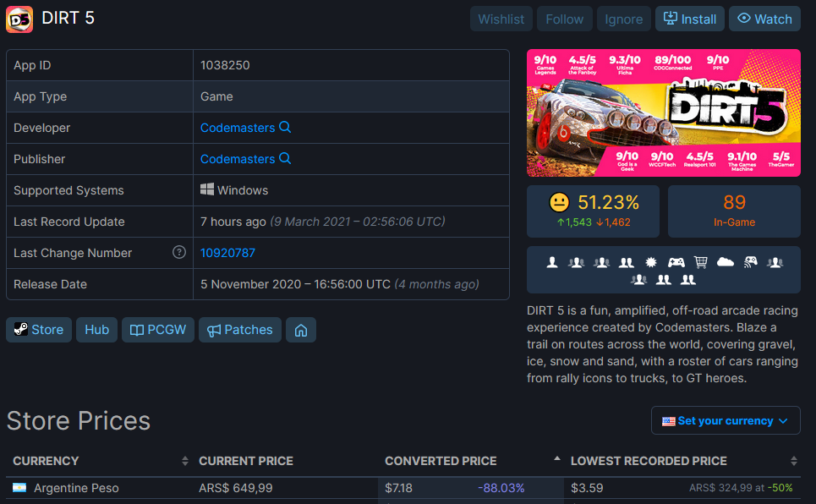Click the neutral face review rating icon

coord(560,203)
